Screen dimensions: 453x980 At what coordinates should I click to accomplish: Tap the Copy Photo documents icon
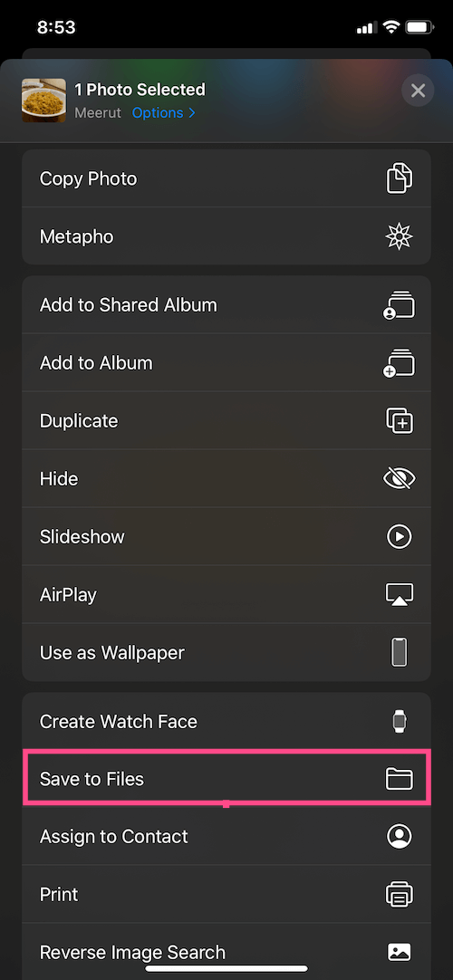point(400,178)
